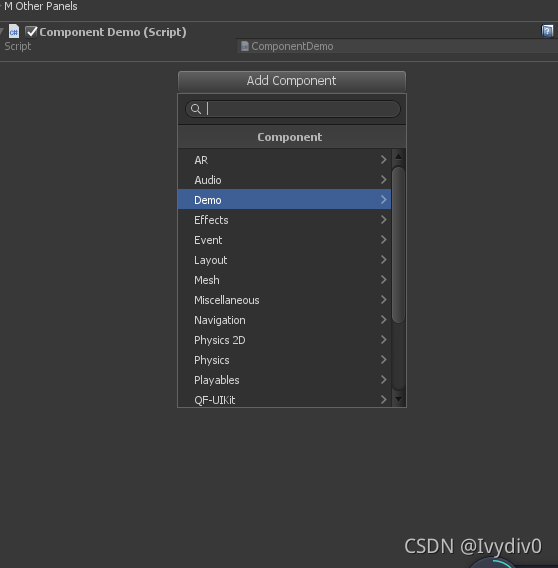Image resolution: width=558 pixels, height=568 pixels.
Task: Click the component search input field
Action: pos(293,109)
